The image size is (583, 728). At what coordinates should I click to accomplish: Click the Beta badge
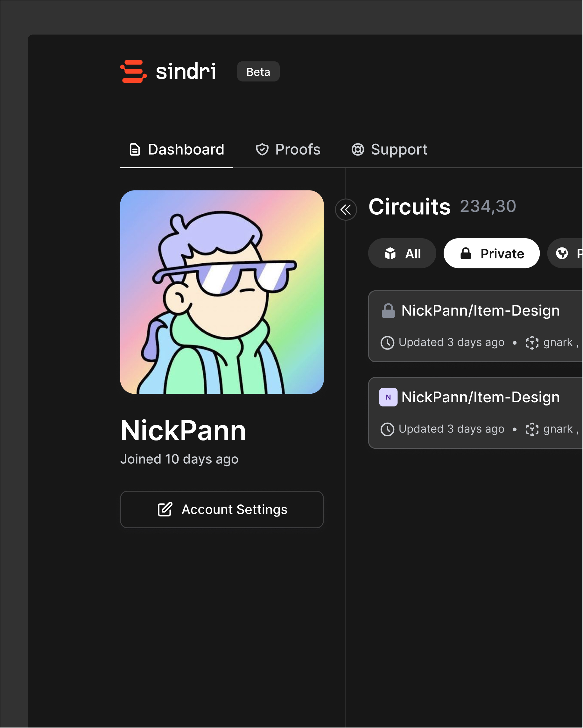pos(258,72)
